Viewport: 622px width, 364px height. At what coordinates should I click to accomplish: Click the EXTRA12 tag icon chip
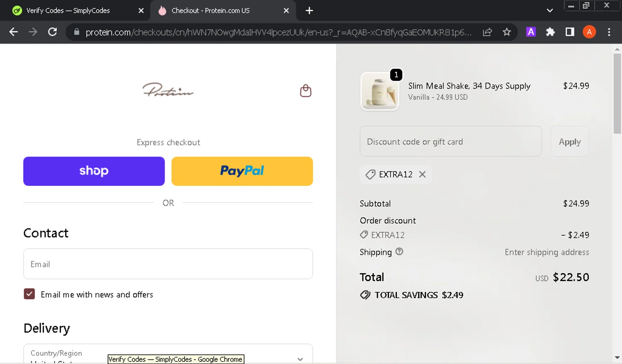click(x=370, y=174)
